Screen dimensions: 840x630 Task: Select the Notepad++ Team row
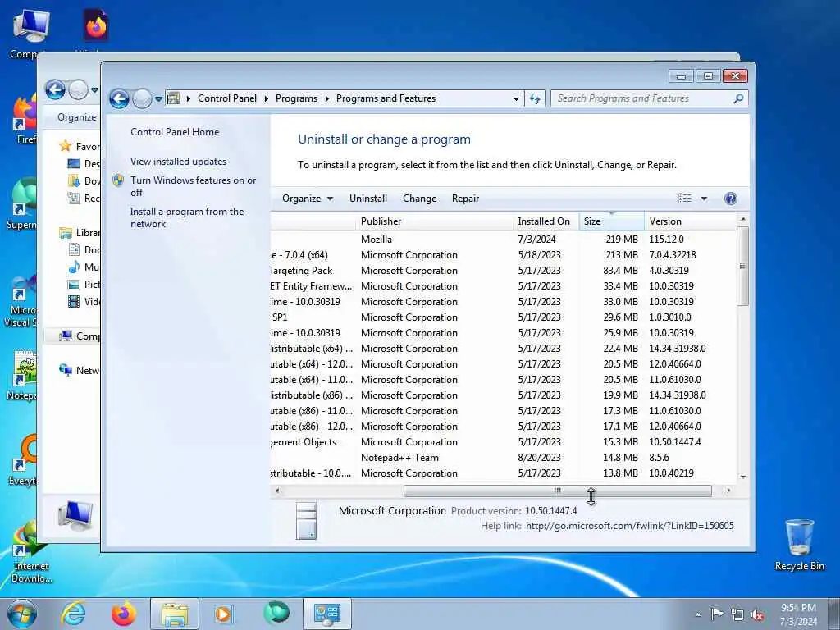[x=504, y=458]
